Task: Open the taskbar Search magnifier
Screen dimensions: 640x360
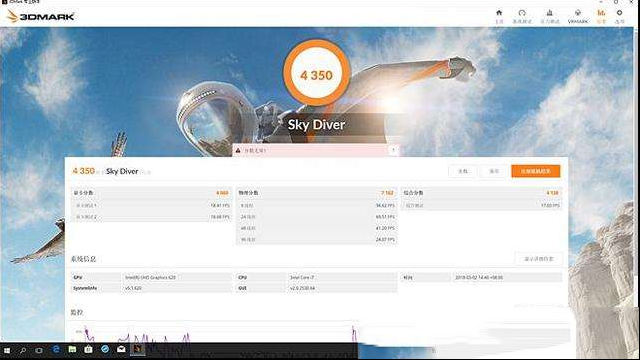Action: pos(23,350)
